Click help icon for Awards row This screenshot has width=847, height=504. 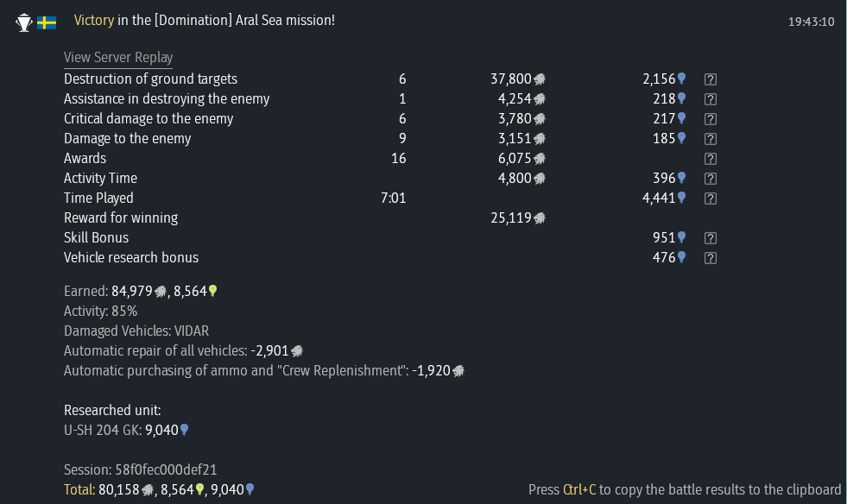click(x=711, y=159)
